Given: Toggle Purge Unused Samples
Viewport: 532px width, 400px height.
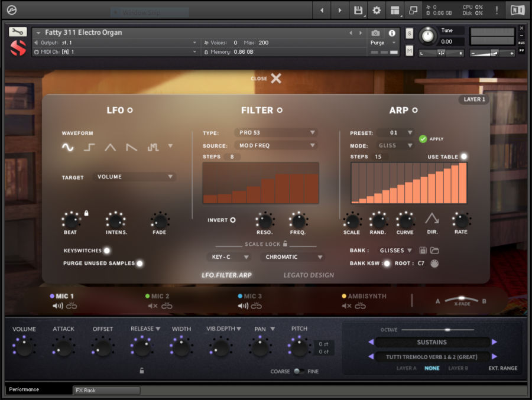Looking at the screenshot, I should 140,264.
